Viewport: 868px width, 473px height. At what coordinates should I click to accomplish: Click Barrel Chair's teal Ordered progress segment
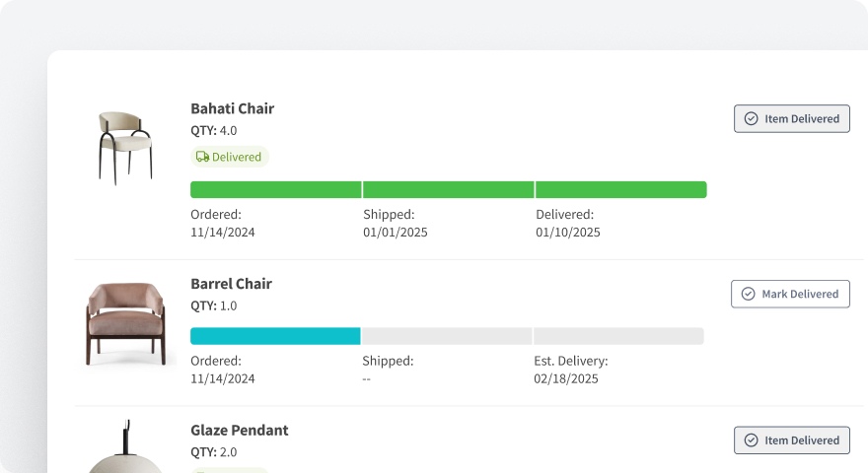[275, 336]
